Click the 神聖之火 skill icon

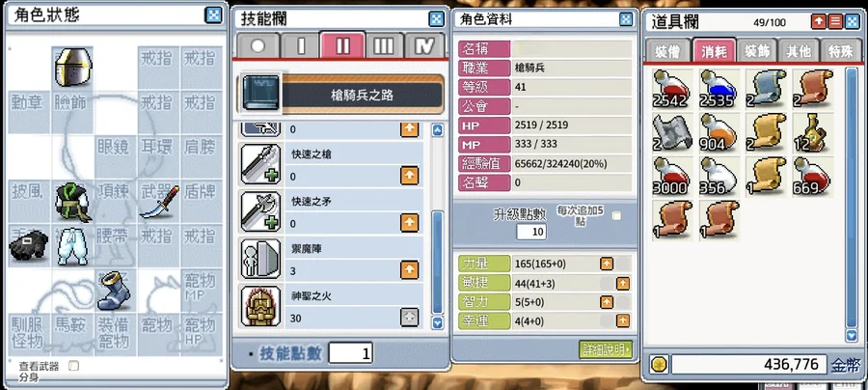pos(260,306)
